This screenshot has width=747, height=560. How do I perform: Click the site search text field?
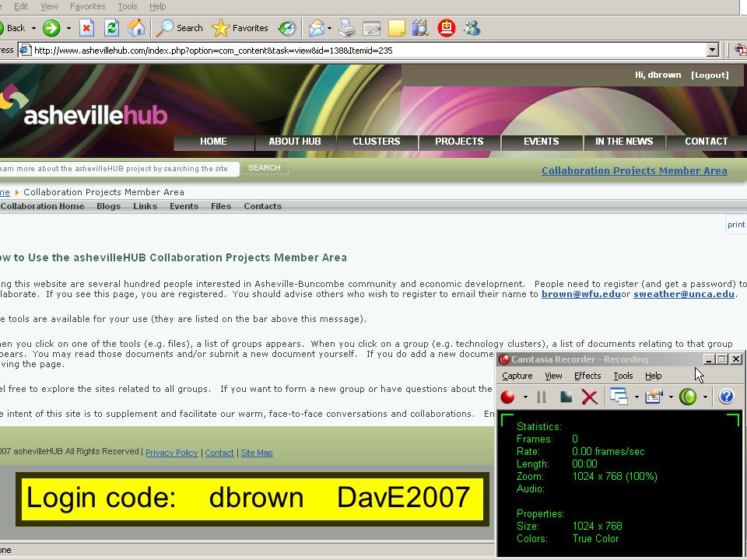119,169
